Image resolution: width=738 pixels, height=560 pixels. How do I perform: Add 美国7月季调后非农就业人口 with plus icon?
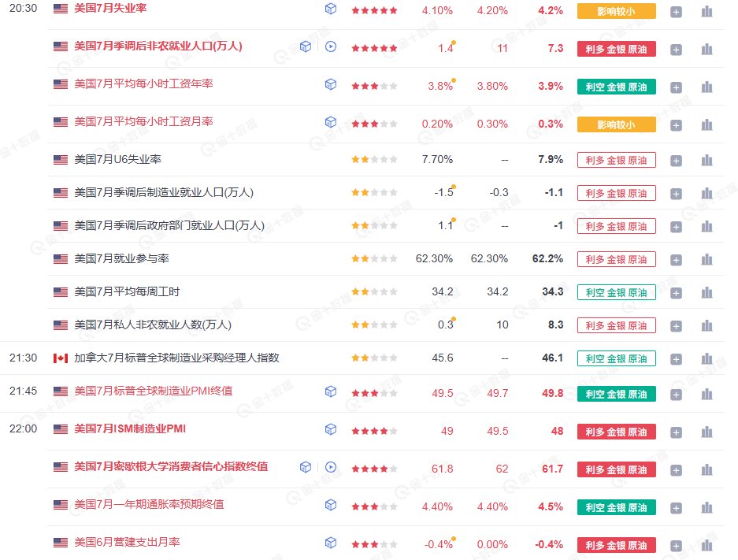[676, 50]
